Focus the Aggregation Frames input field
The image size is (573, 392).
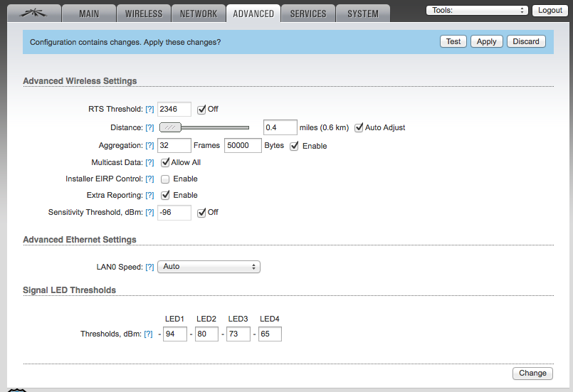tap(174, 145)
